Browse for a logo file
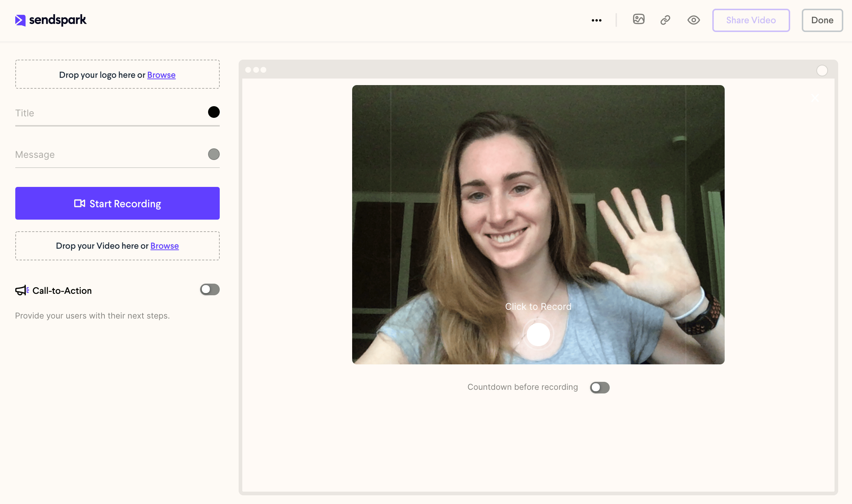Screen dimensions: 852x504 pos(161,75)
